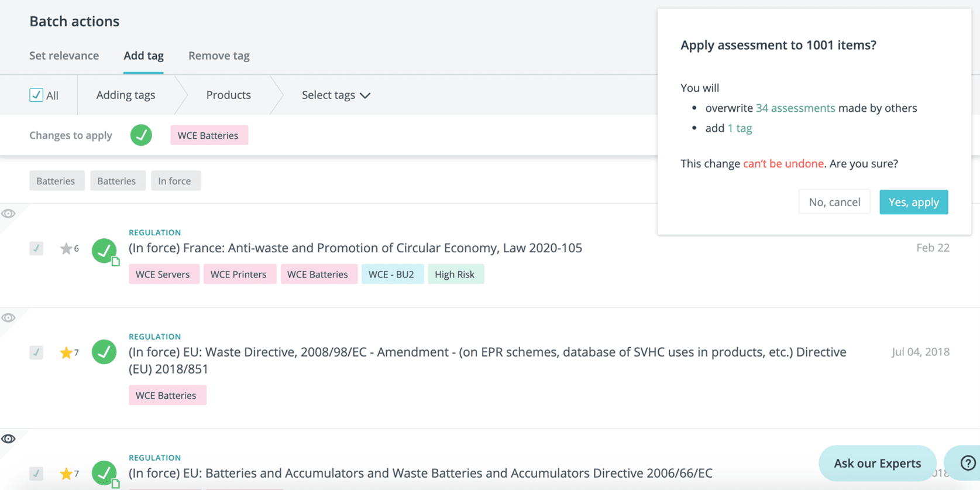Screen dimensions: 980x490
Task: Click green assessment icon for France Anti-waste law
Action: 104,251
